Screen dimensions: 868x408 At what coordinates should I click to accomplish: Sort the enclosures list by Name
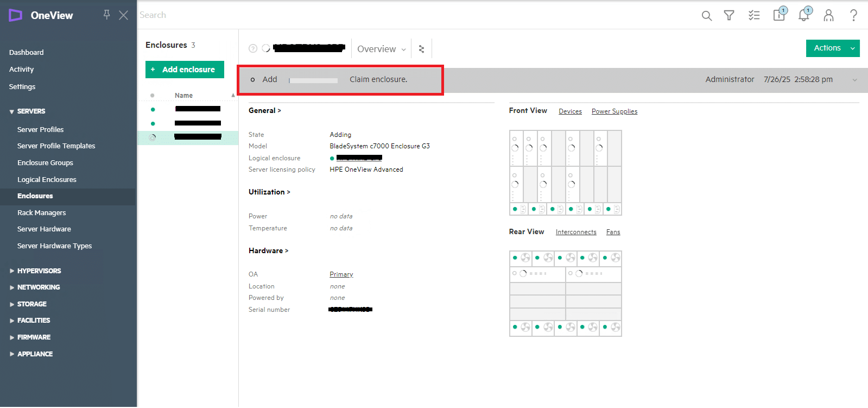tap(183, 95)
